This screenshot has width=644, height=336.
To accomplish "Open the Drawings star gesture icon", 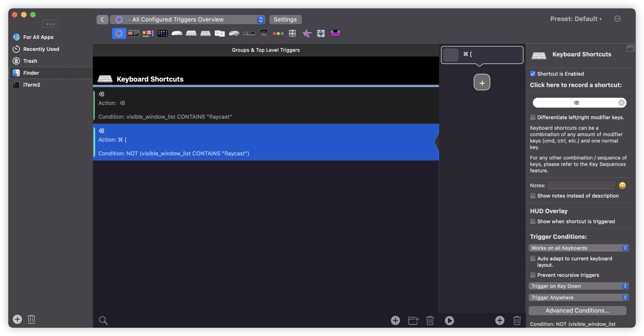I will [x=307, y=33].
